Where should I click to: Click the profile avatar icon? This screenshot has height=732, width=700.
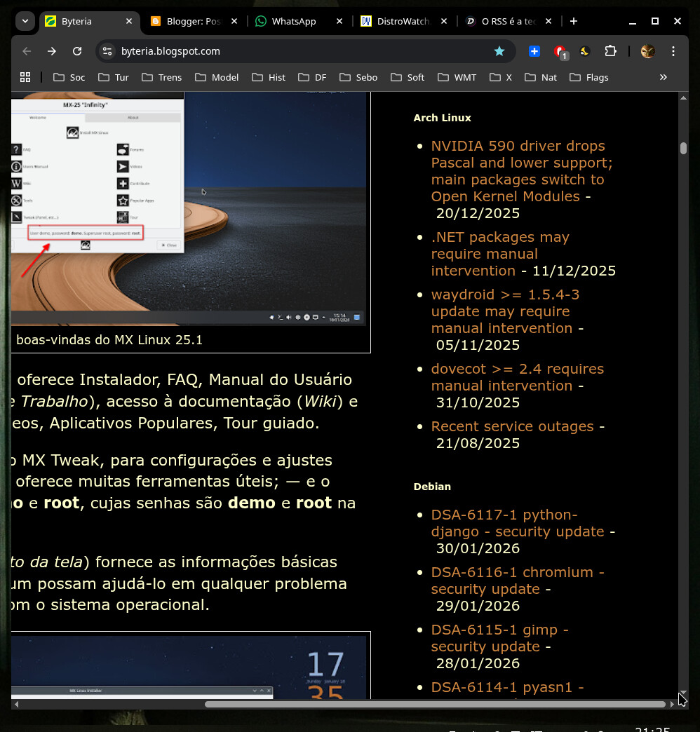click(x=647, y=51)
